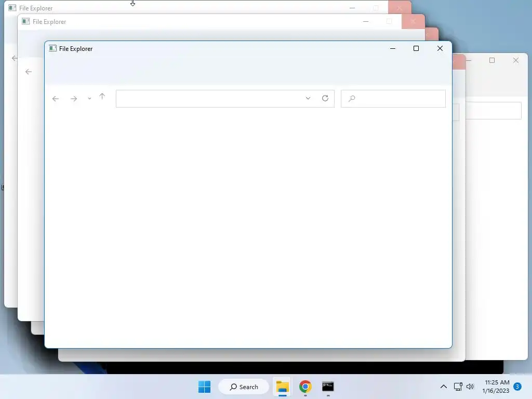Close the rearmost File Explorer window
The image size is (532, 399).
(x=400, y=7)
